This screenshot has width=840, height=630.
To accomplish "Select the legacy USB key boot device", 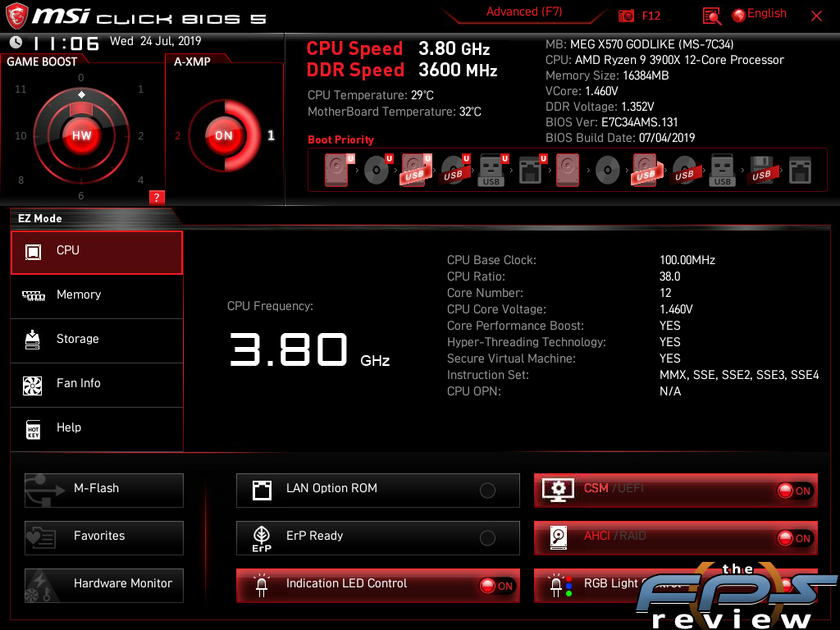I will (722, 170).
